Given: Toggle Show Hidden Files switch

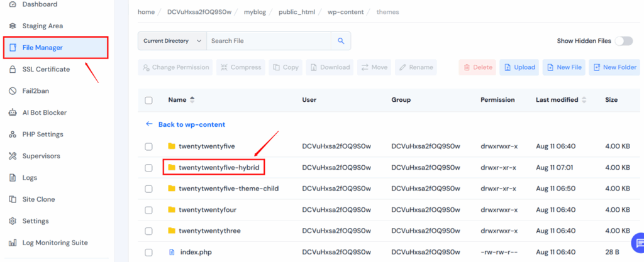Looking at the screenshot, I should click(x=623, y=41).
